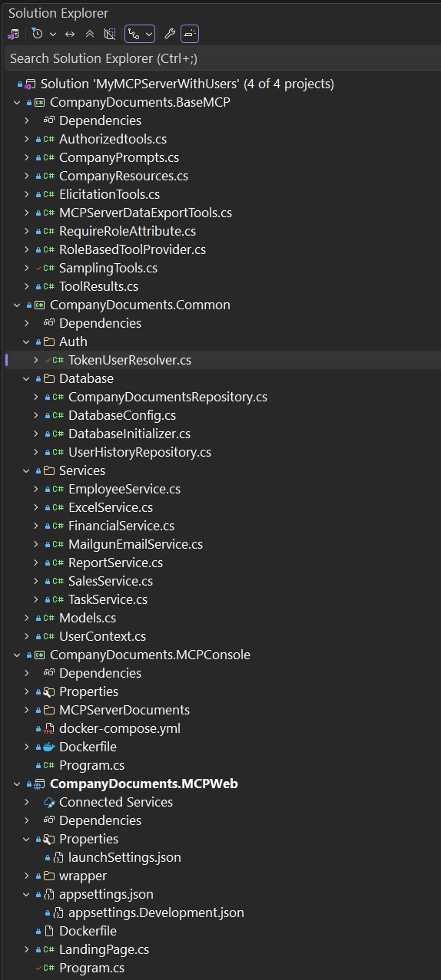Collapse the CompanyDocuments.BaseMCP project node
The width and height of the screenshot is (441, 980).
click(17, 102)
